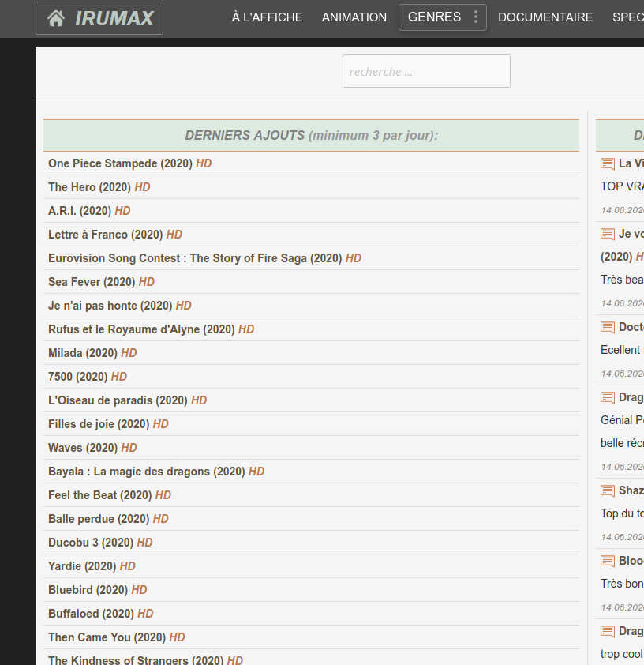
Task: Click comment icon next to Shaz
Action: pos(608,491)
